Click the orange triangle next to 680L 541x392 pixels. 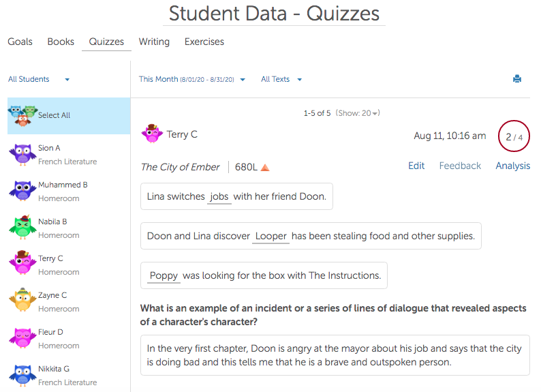[265, 167]
